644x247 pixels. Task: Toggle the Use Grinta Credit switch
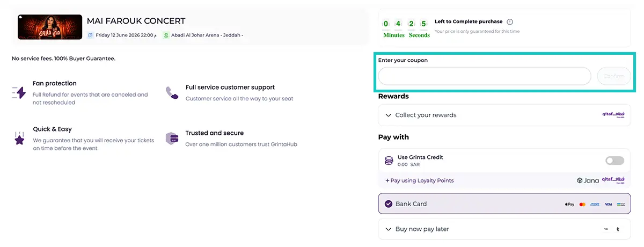click(615, 161)
